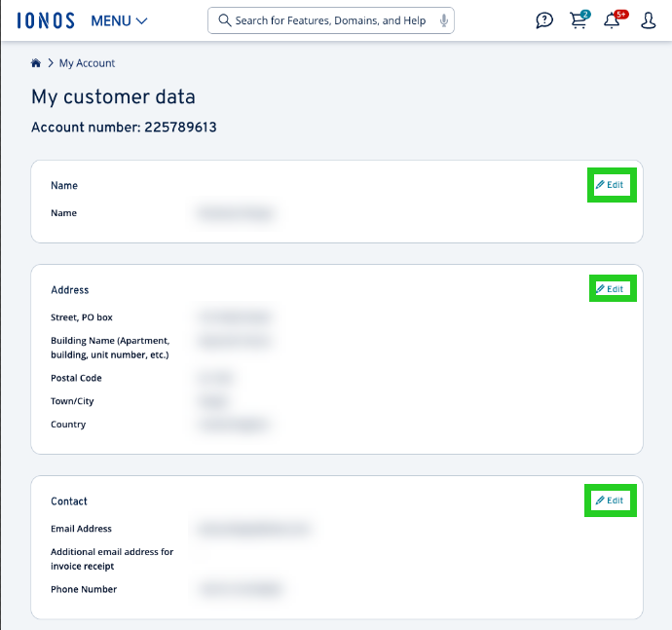The height and width of the screenshot is (630, 672).
Task: Expand the MENU dropdown
Action: point(119,20)
